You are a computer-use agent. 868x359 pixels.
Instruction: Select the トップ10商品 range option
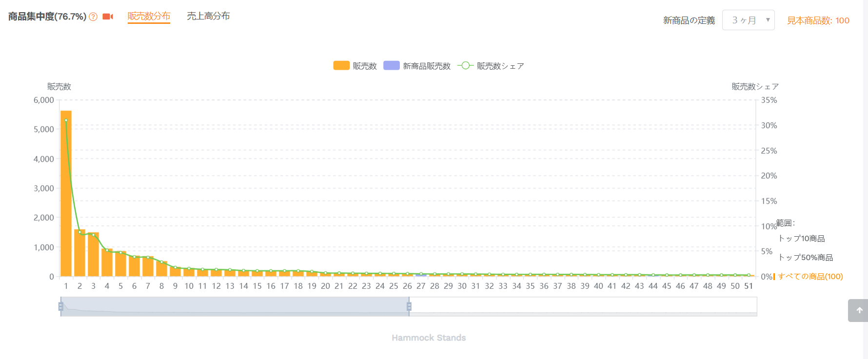[x=801, y=238]
